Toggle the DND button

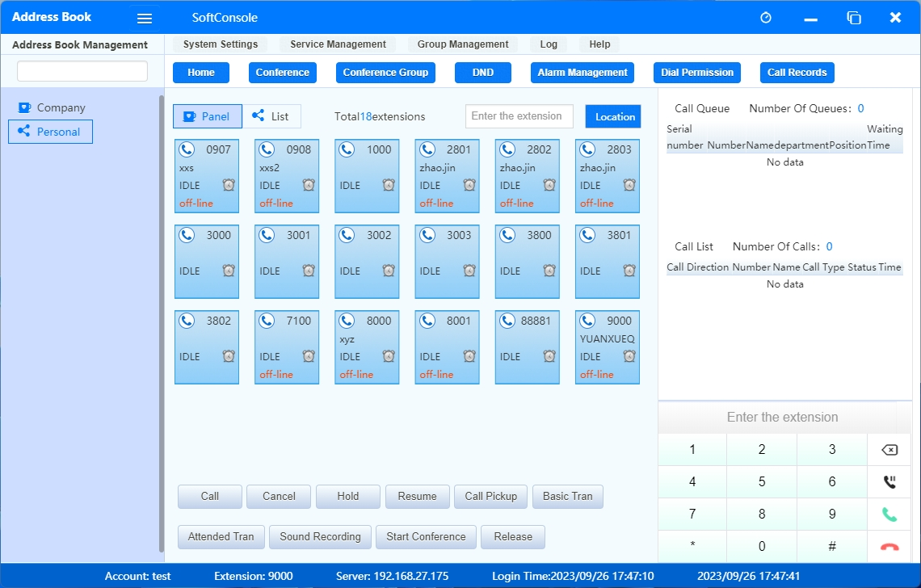click(483, 73)
